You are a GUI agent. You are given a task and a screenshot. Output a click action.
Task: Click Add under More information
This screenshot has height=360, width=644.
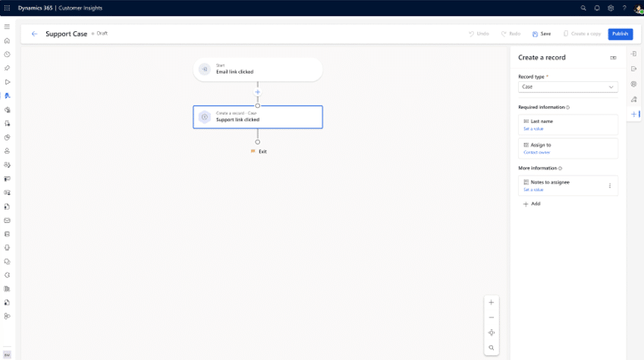point(532,204)
